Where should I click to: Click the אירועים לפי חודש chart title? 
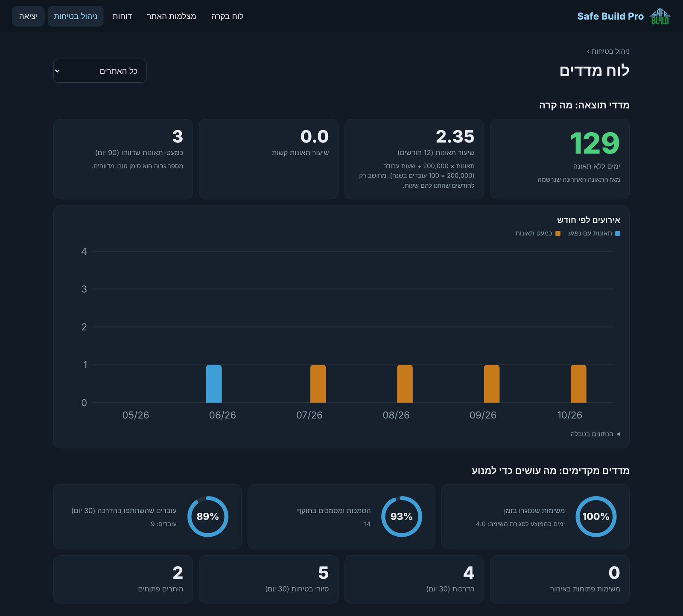[589, 220]
